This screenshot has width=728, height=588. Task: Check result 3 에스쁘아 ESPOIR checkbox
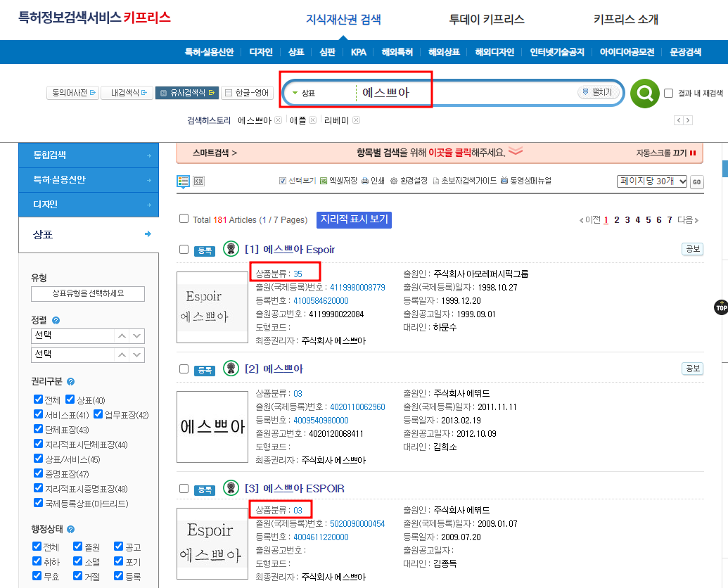point(184,489)
